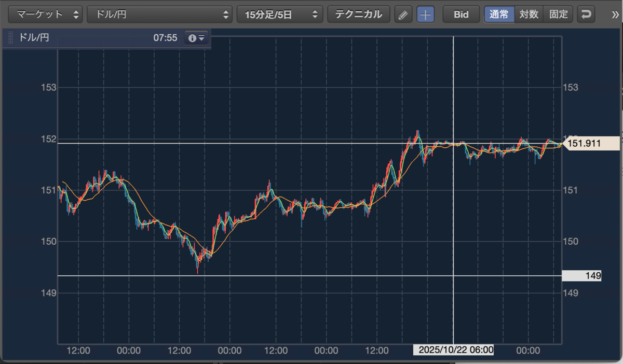This screenshot has width=623, height=364.
Task: Click the テクニカル button
Action: point(359,15)
